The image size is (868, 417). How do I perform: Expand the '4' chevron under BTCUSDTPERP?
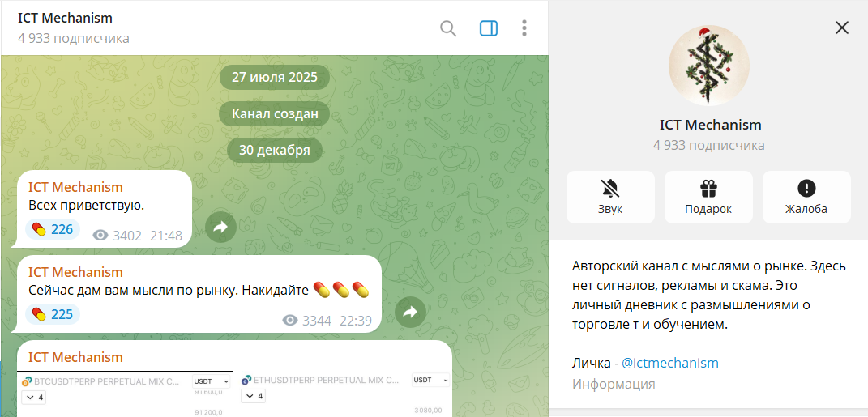coord(33,397)
